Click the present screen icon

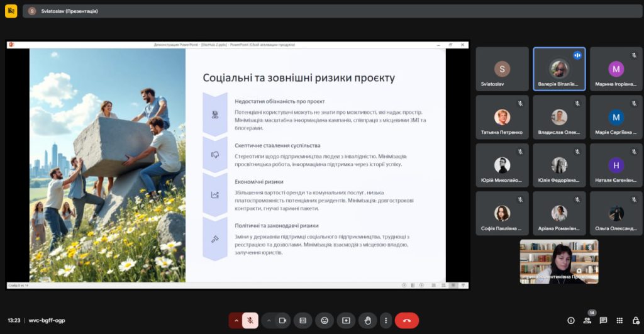[346, 320]
